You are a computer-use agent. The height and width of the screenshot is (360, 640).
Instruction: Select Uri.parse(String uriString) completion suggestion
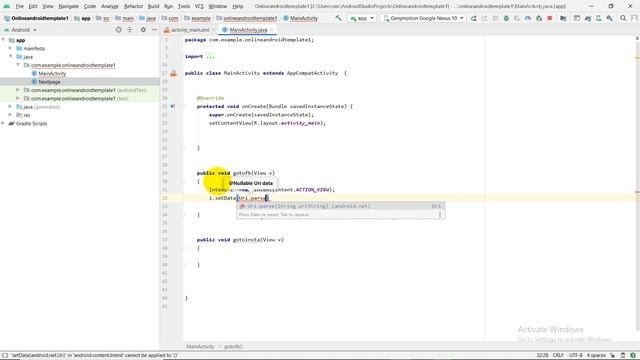[x=340, y=206]
